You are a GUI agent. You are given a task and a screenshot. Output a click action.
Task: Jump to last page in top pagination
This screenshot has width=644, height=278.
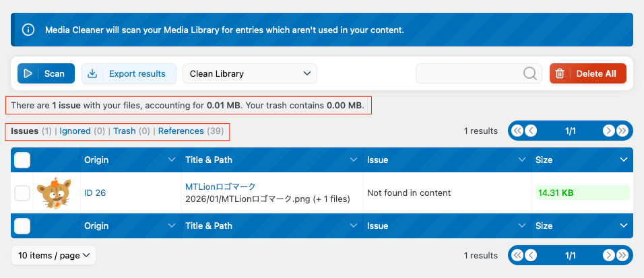pyautogui.click(x=622, y=131)
